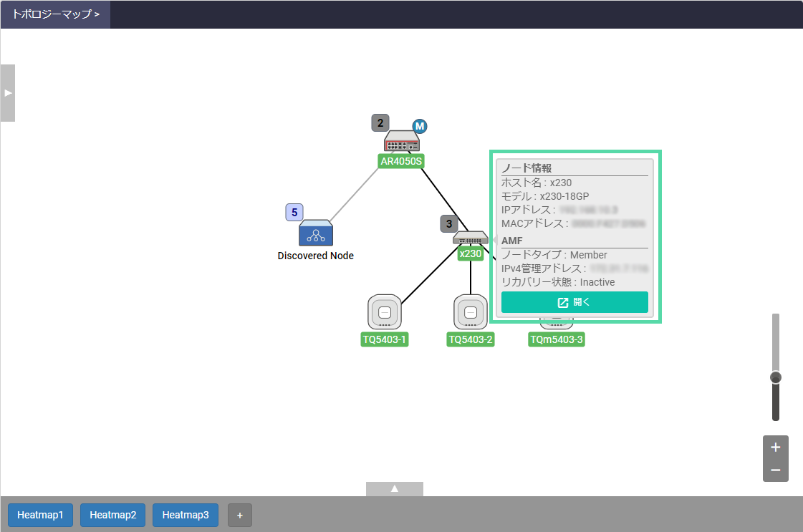The image size is (803, 532).
Task: Click the AR4050S router icon
Action: pos(401,141)
